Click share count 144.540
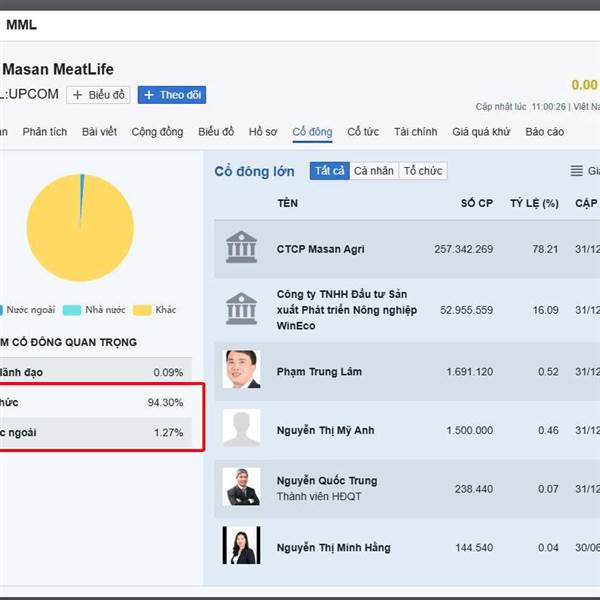The width and height of the screenshot is (600, 600). pos(474,548)
